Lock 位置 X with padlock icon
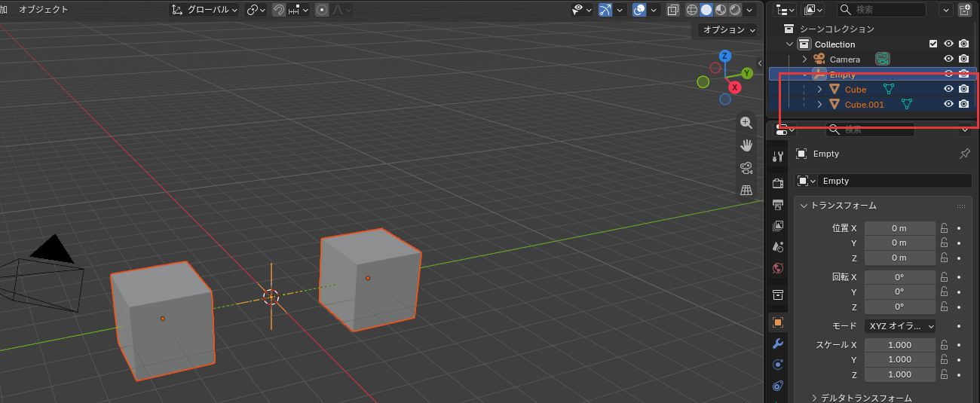 [x=944, y=227]
